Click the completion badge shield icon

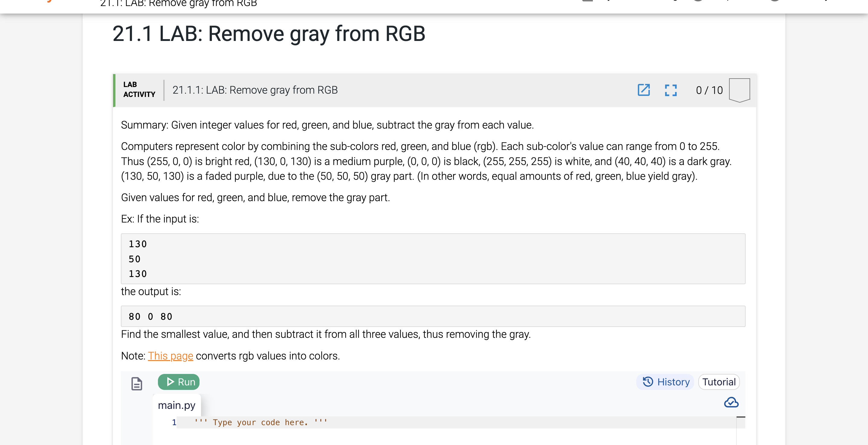pos(739,89)
